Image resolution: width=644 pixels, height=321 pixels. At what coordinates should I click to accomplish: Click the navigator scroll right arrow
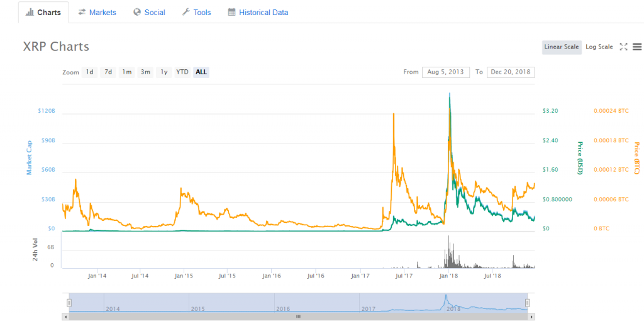click(531, 317)
